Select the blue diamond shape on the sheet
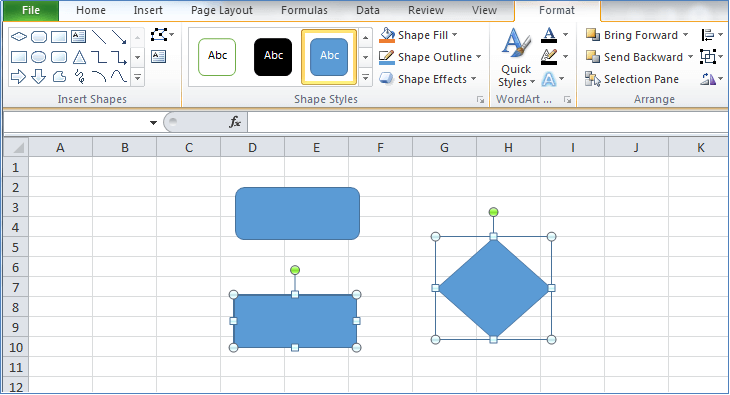Screen dimensions: 730x395 click(x=493, y=288)
